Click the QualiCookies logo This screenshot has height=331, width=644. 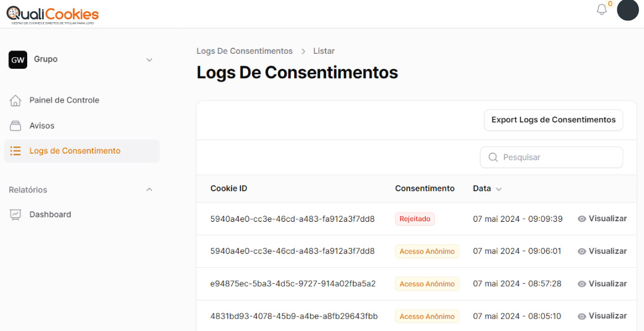tap(52, 15)
